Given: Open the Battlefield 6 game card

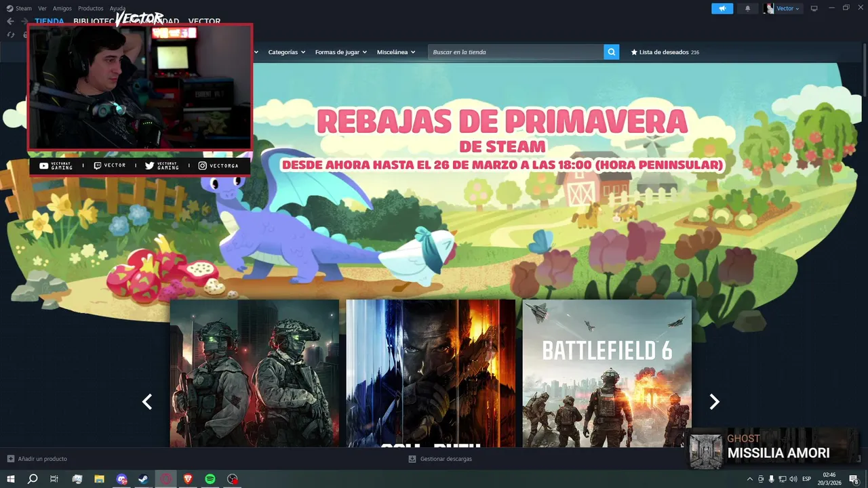Looking at the screenshot, I should tap(607, 373).
